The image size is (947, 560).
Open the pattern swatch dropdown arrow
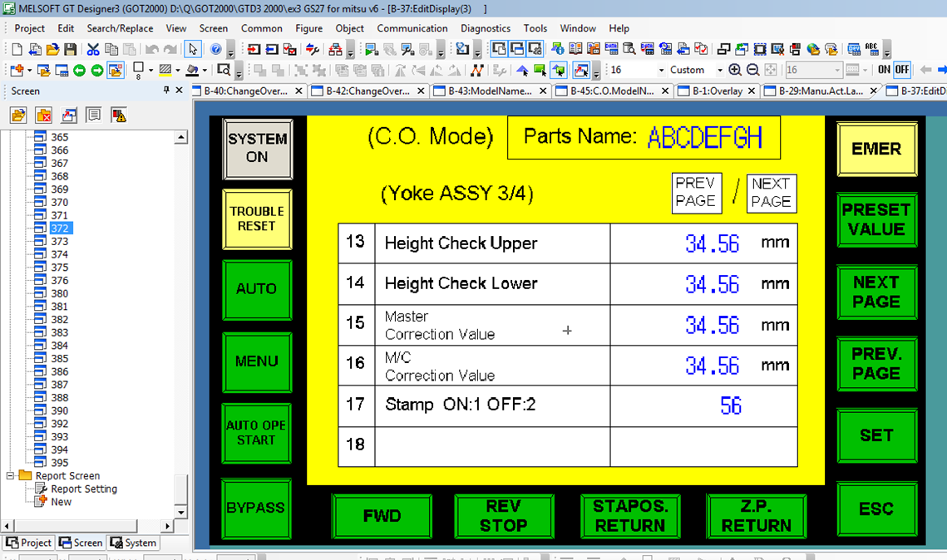(178, 70)
